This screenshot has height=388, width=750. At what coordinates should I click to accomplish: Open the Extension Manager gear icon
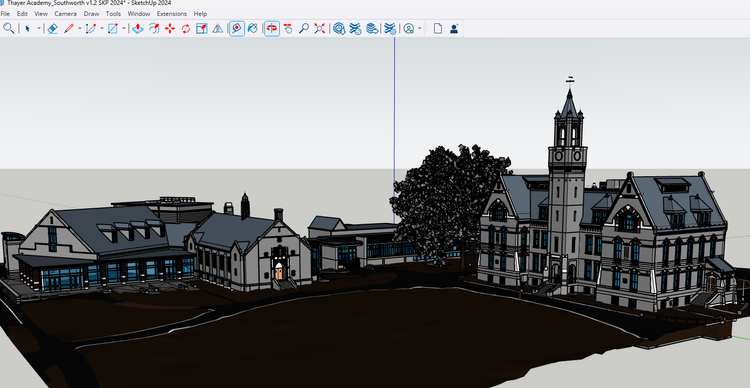(x=390, y=29)
